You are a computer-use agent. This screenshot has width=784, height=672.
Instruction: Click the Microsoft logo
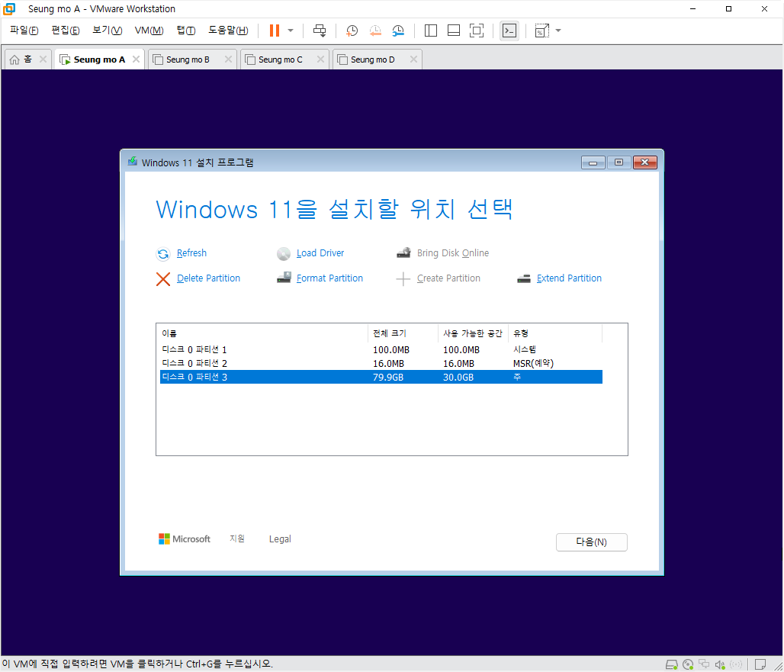coord(184,539)
